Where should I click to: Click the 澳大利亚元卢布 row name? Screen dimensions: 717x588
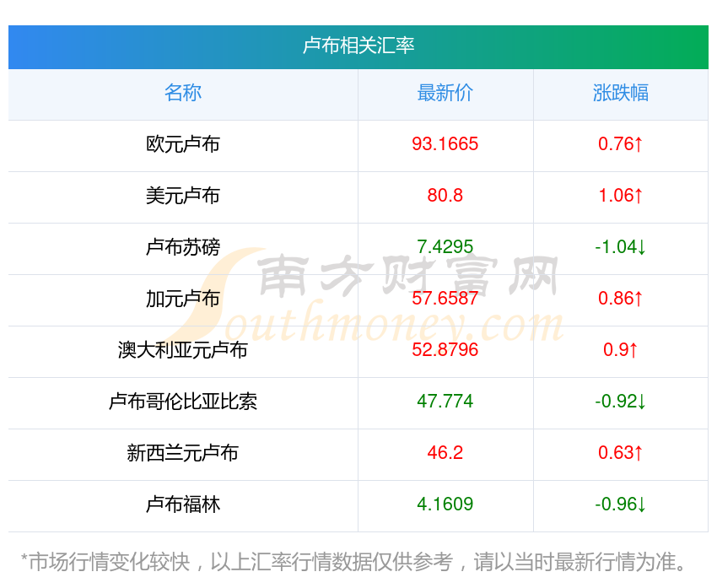coord(183,350)
